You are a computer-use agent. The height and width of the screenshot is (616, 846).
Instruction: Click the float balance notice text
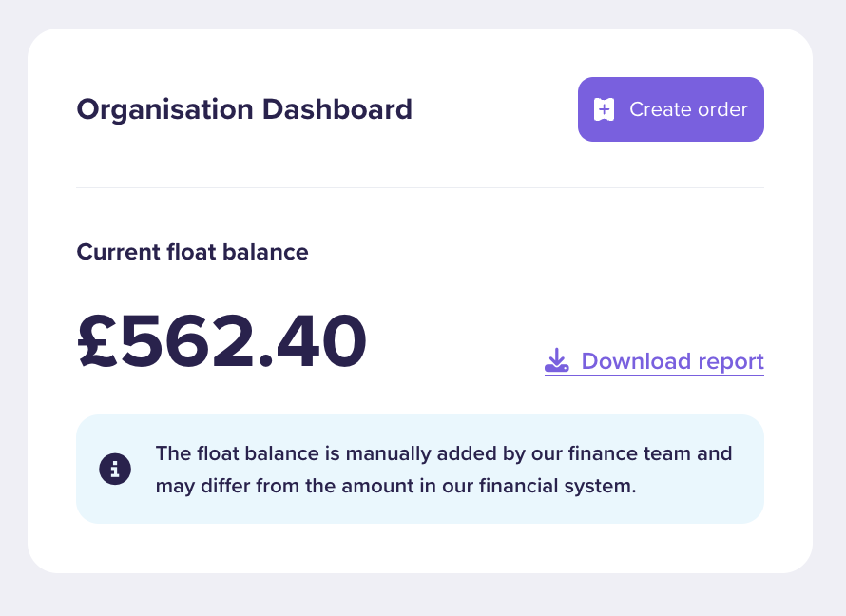(444, 470)
